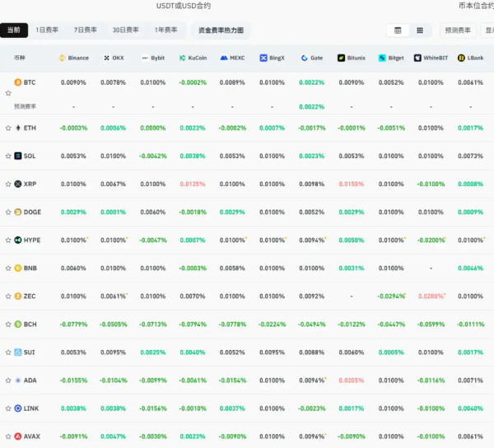Switch to table list view icon
Screen dimensions: 494x448
click(x=398, y=30)
